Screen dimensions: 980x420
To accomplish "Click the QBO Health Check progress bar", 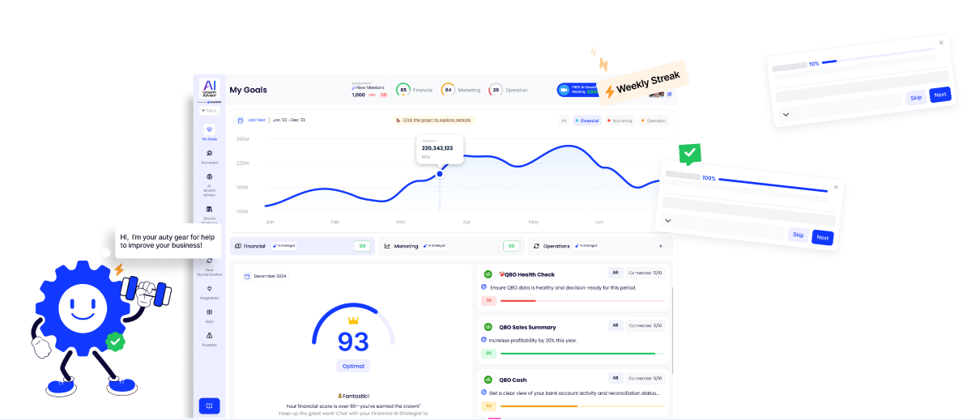I will pyautogui.click(x=582, y=300).
